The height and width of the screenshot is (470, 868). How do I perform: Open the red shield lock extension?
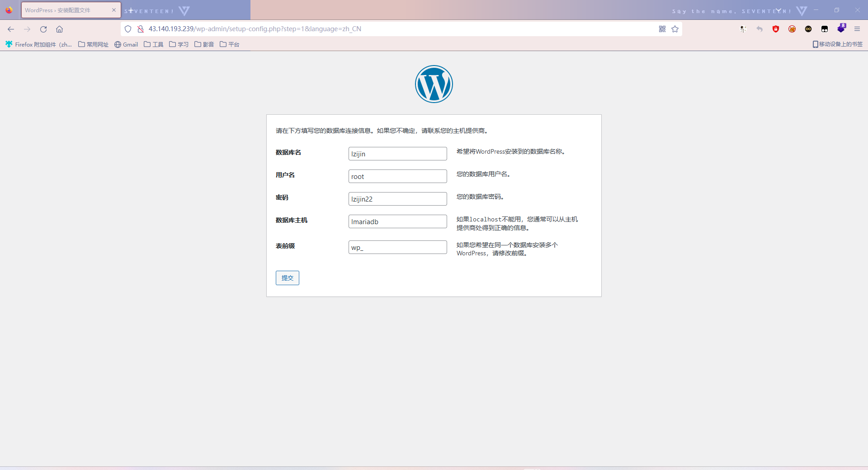(776, 29)
